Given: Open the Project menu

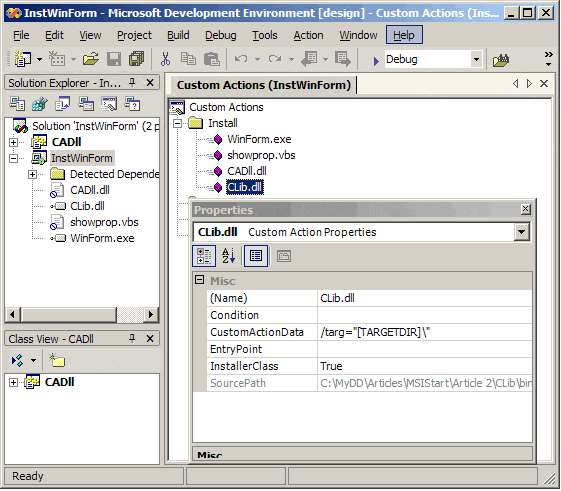Looking at the screenshot, I should point(134,35).
